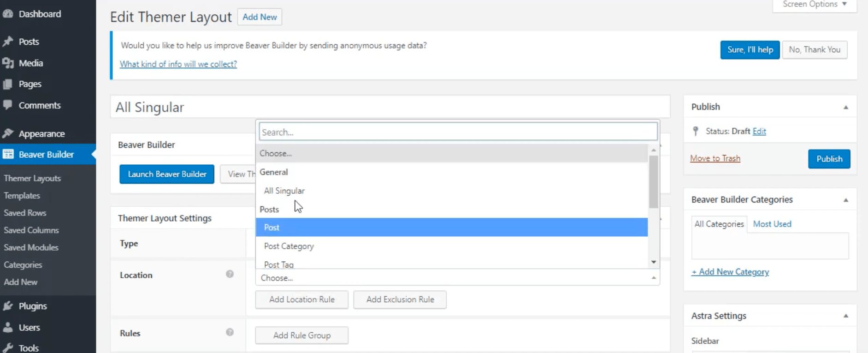The height and width of the screenshot is (353, 868).
Task: Click Edit link next to Status: Draft
Action: 759,132
